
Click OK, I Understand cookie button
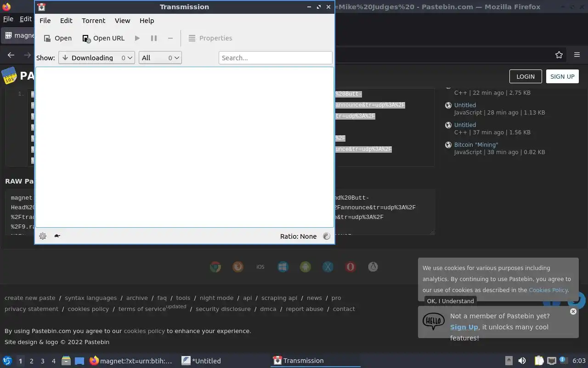tap(450, 301)
